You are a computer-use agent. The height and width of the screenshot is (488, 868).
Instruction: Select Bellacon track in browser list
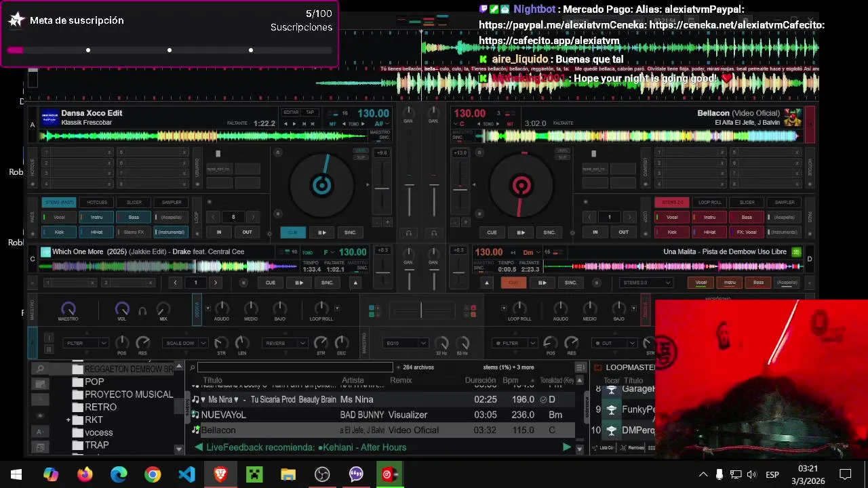coord(383,430)
